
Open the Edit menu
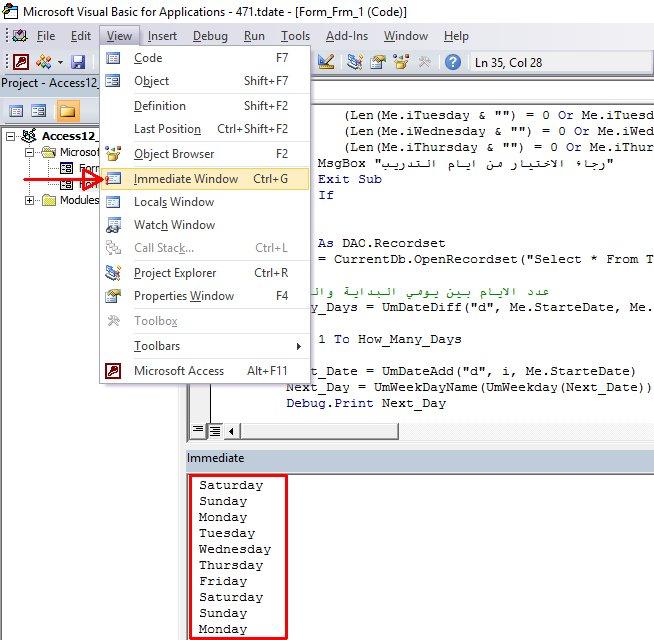point(80,36)
